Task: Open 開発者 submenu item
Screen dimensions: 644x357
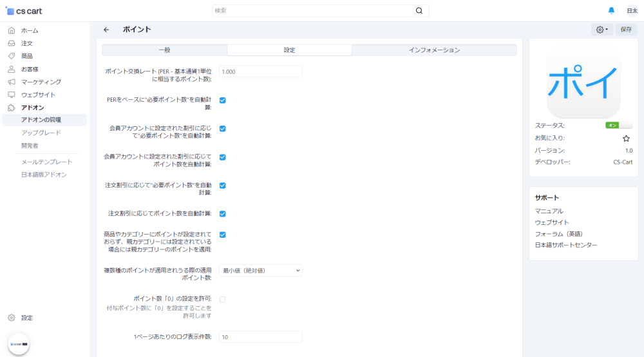Action: click(30, 146)
